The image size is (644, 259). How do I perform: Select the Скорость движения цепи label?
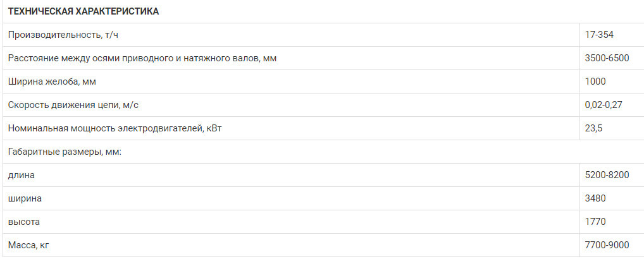(x=73, y=105)
